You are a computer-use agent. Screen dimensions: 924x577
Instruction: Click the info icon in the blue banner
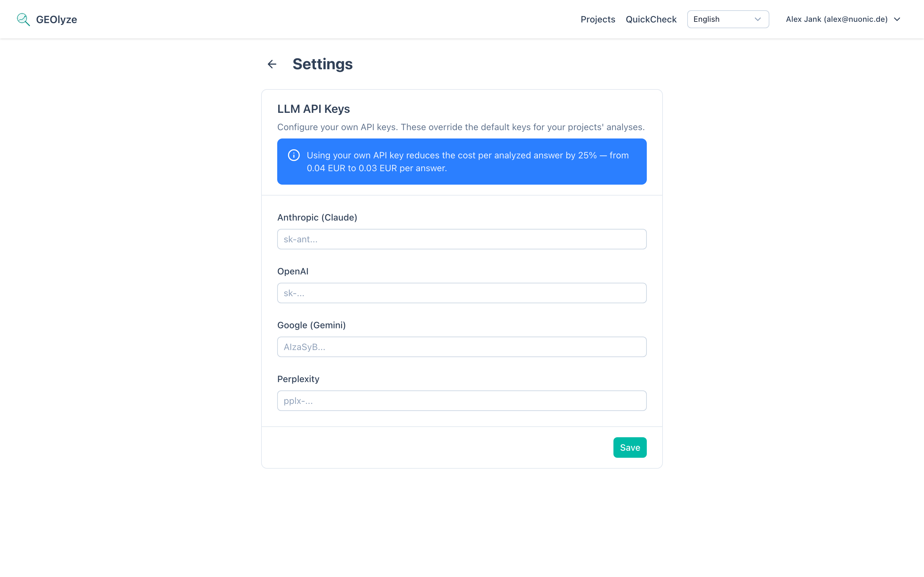pyautogui.click(x=293, y=155)
